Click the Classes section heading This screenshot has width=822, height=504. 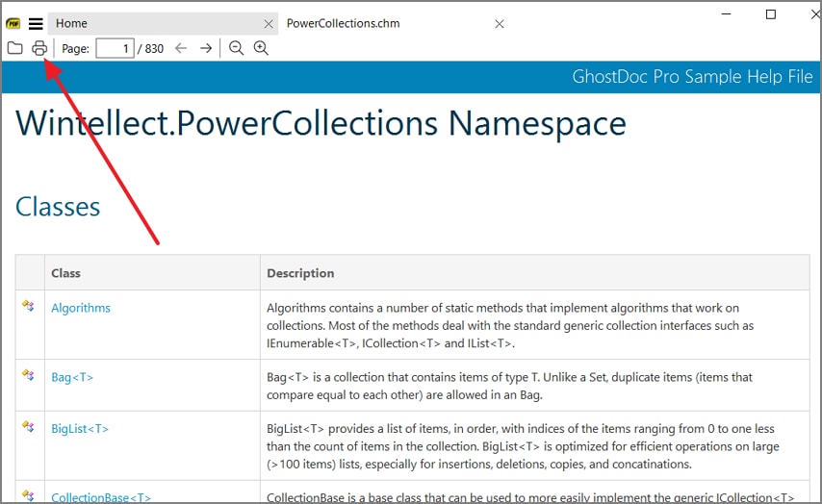(x=58, y=207)
